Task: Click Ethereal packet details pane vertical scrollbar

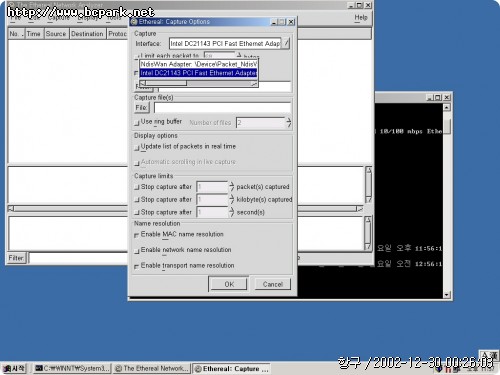Action: point(368,185)
